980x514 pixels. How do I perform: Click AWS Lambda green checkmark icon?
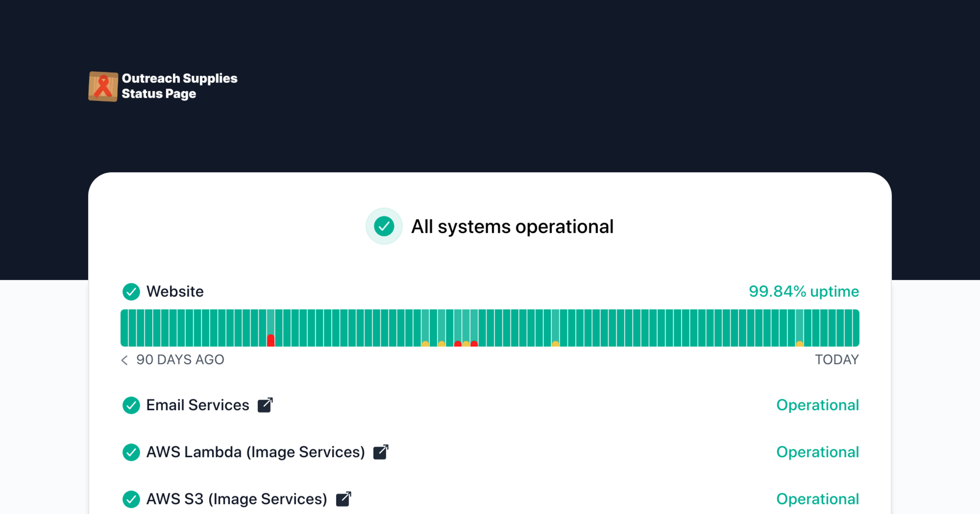point(131,452)
